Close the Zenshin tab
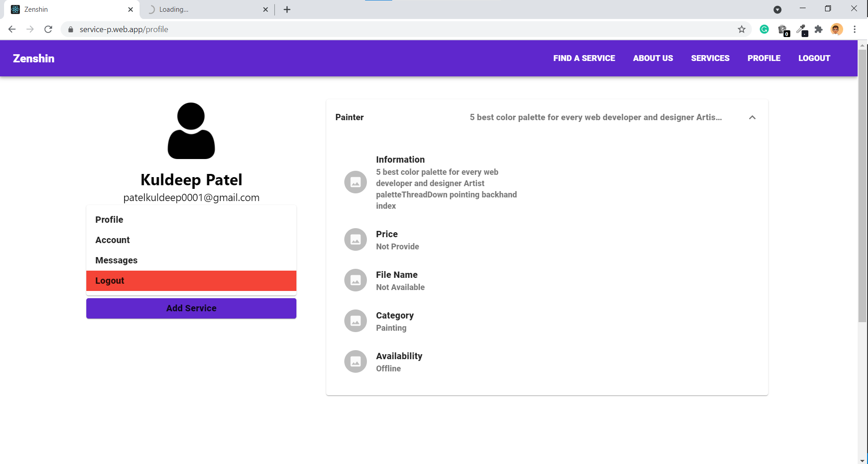This screenshot has width=868, height=464. [x=131, y=9]
